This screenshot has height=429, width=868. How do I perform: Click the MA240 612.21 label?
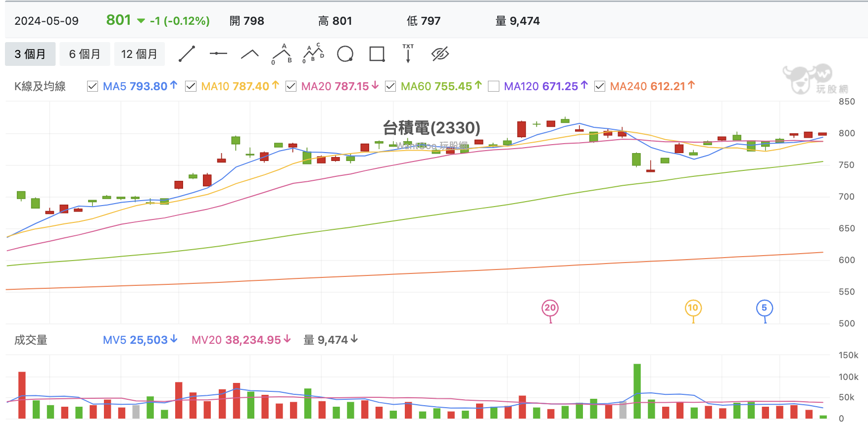[x=652, y=86]
